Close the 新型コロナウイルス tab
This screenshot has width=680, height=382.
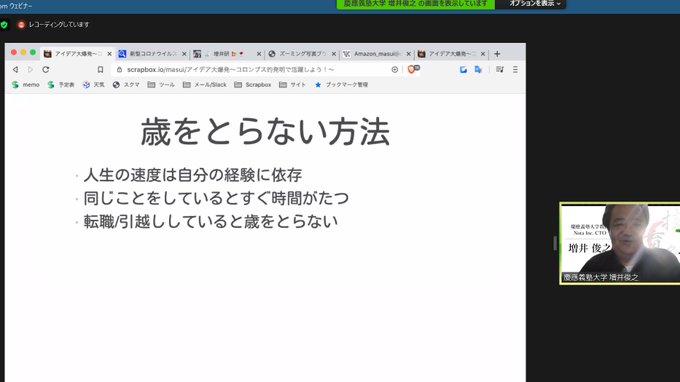[x=184, y=54]
